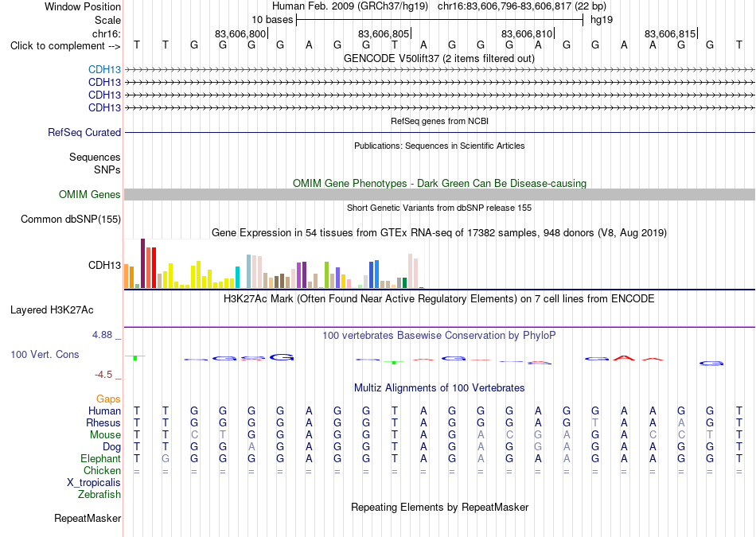Click the 83,606,810 coordinate marker

pyautogui.click(x=527, y=33)
